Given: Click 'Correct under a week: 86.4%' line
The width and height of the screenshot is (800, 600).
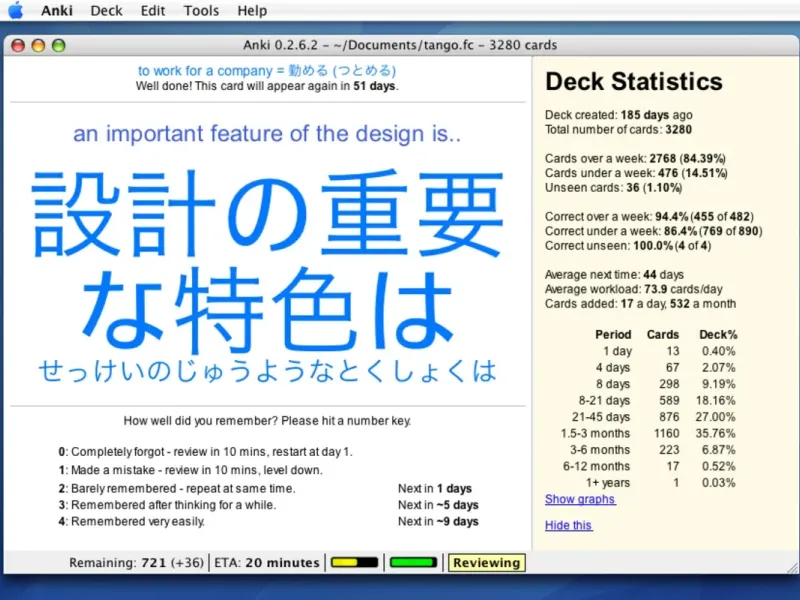Looking at the screenshot, I should pos(654,231).
